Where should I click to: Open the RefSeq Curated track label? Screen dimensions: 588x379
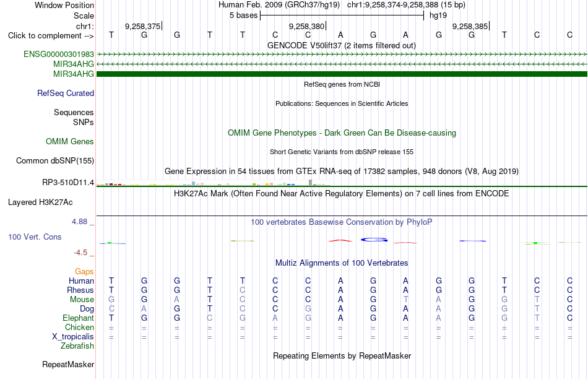[x=66, y=93]
